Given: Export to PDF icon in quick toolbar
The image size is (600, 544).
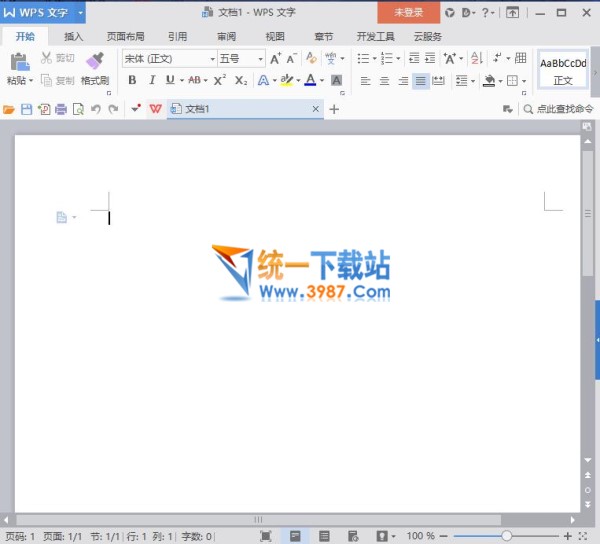Looking at the screenshot, I should click(x=44, y=110).
